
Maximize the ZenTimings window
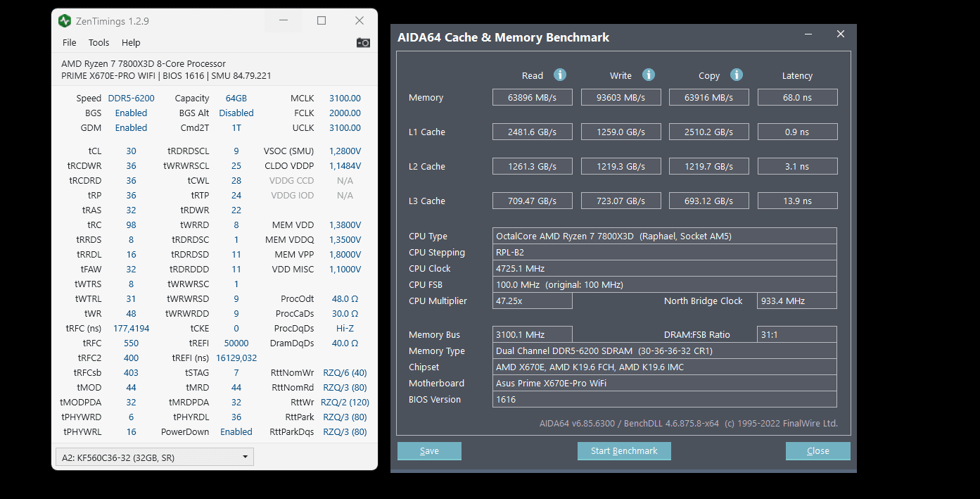(x=322, y=21)
